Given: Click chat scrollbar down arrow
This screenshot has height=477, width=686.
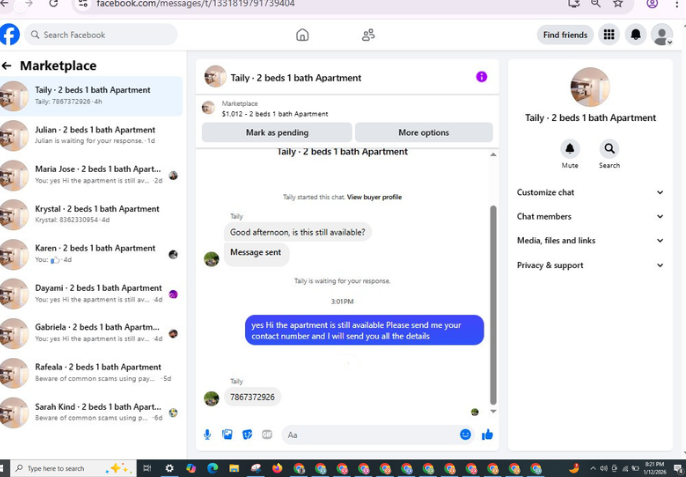Looking at the screenshot, I should 494,411.
